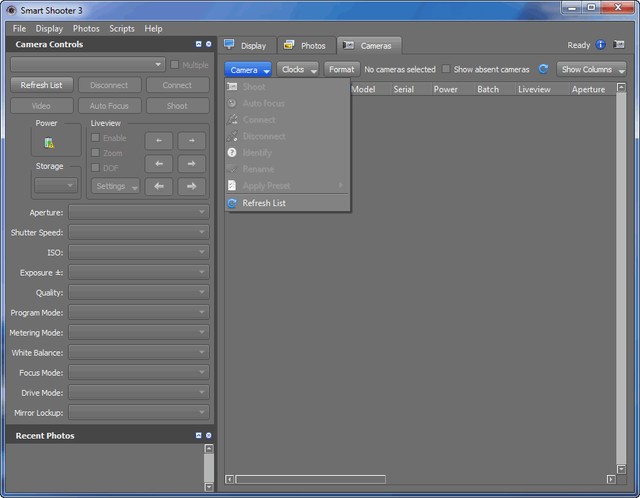This screenshot has height=498, width=640.
Task: Switch to the Photos tab
Action: tap(305, 46)
